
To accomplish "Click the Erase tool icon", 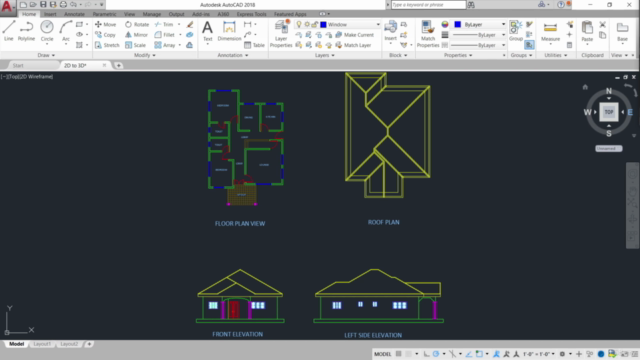I will coord(190,24).
